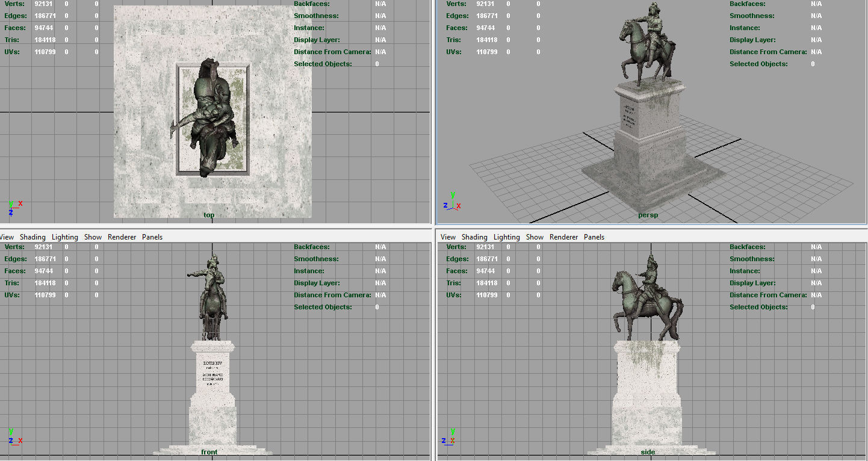
Task: Click the axis gizmo in the front viewport
Action: 15,436
